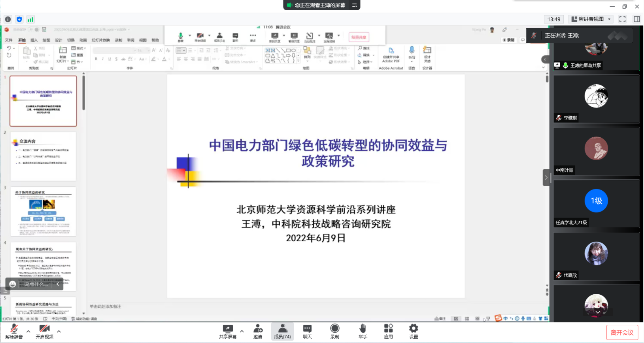
Task: Open 设置 settings gear
Action: pos(413,331)
